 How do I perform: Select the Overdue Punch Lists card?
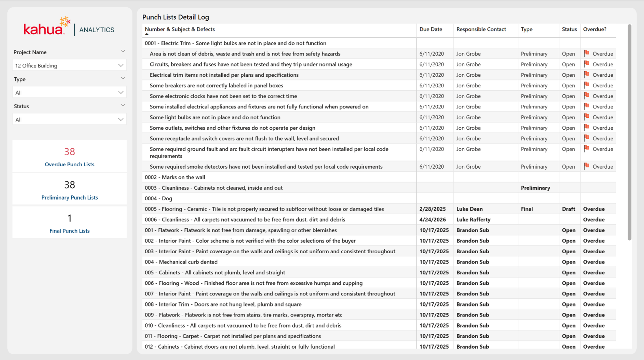(x=70, y=156)
